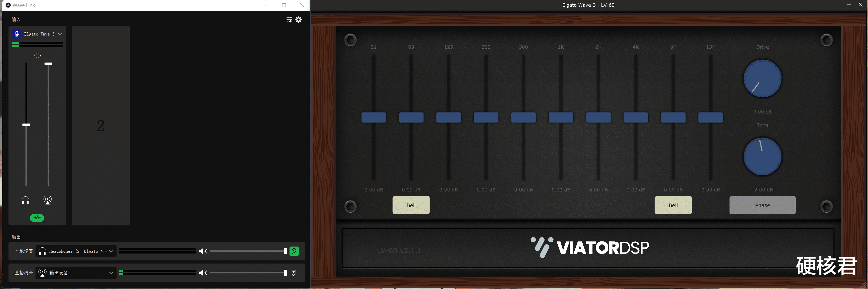Screen dimensions: 868x289
Task: Click the Drive knob
Action: tap(762, 78)
